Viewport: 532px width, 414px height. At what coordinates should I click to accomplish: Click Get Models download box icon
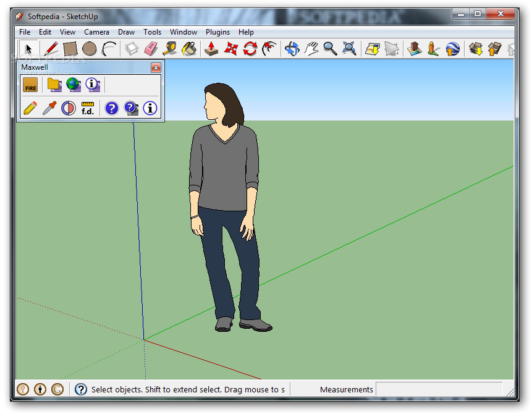[x=476, y=49]
